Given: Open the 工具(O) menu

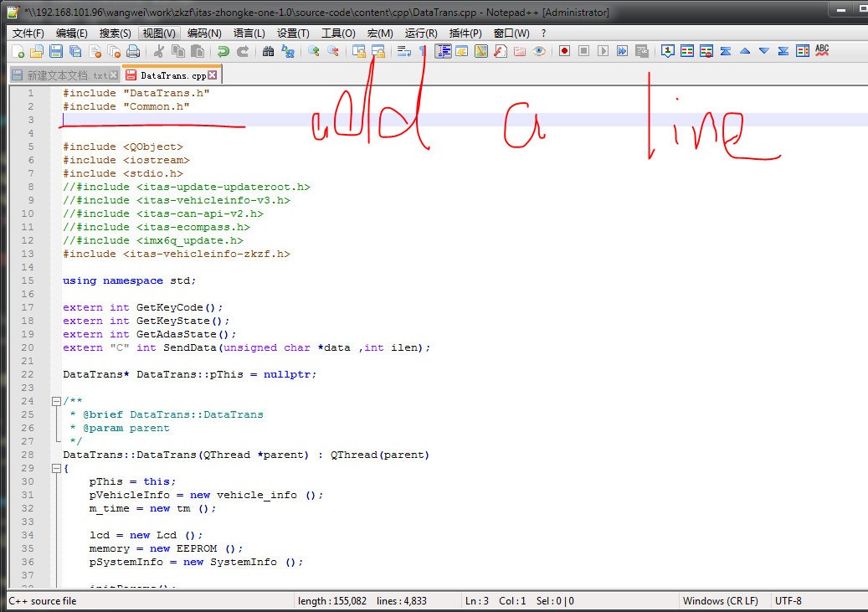Looking at the screenshot, I should [338, 33].
